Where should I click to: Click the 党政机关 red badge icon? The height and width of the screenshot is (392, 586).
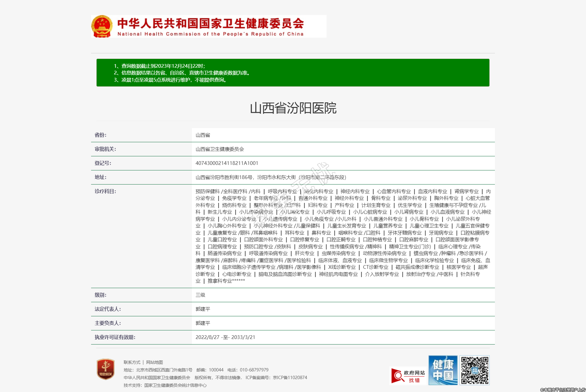click(105, 369)
